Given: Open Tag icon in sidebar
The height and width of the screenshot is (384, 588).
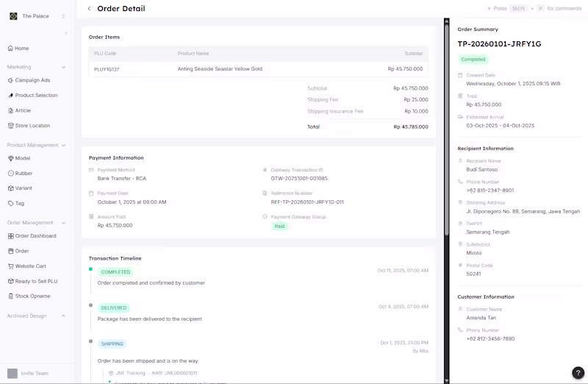Looking at the screenshot, I should point(10,203).
